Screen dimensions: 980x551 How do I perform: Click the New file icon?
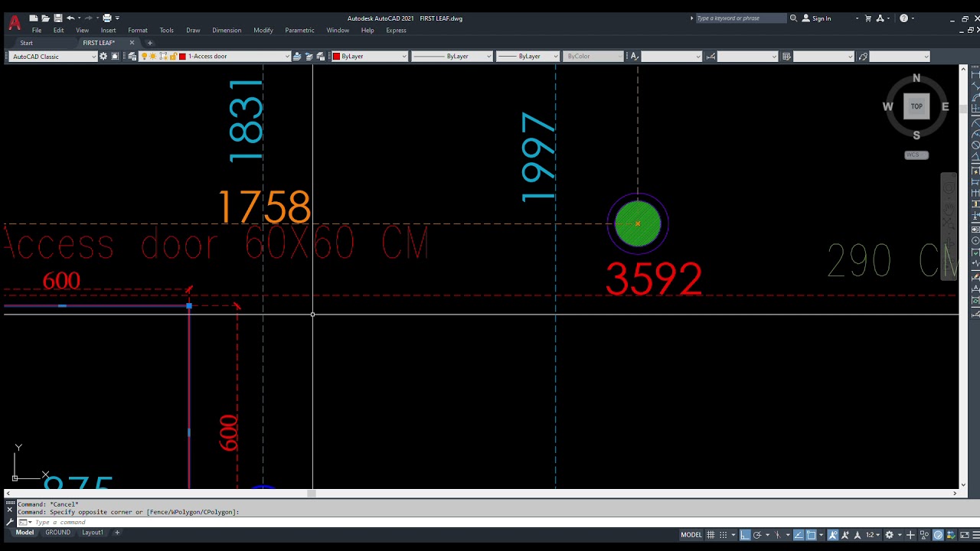34,18
